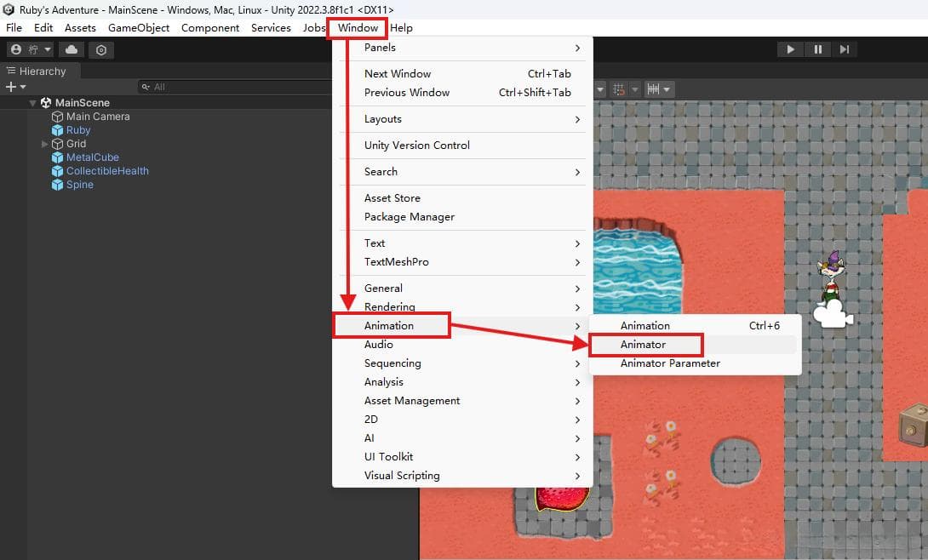Click the Hierarchy tab

click(x=37, y=71)
